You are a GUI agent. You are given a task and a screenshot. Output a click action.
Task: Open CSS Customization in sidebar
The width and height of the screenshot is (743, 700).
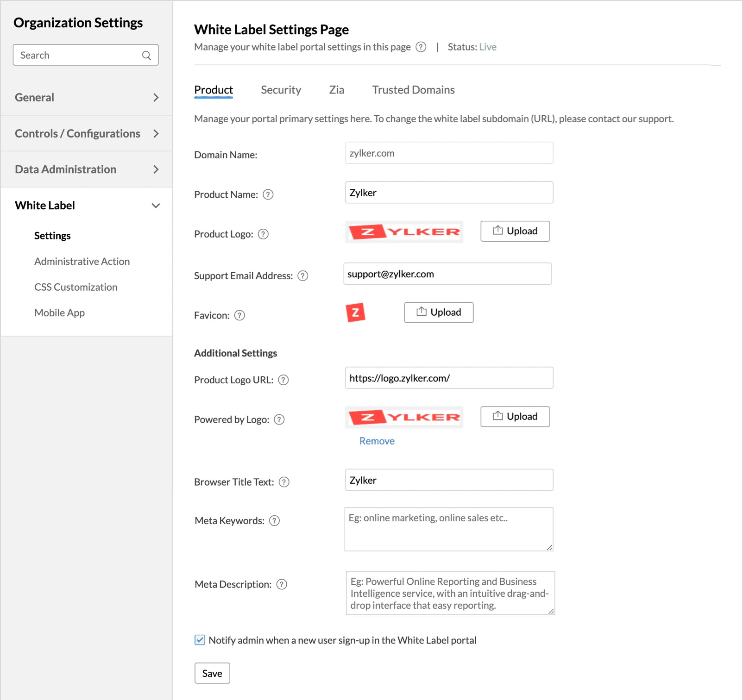click(76, 287)
